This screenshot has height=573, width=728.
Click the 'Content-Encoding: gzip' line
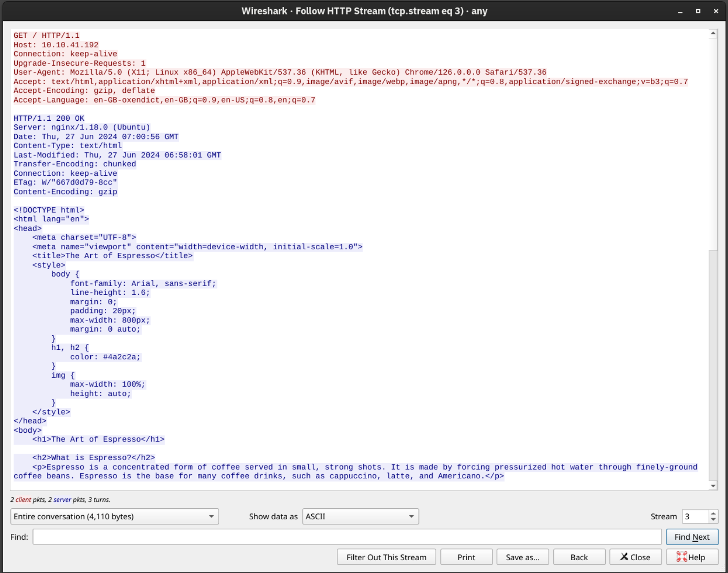[x=65, y=192]
